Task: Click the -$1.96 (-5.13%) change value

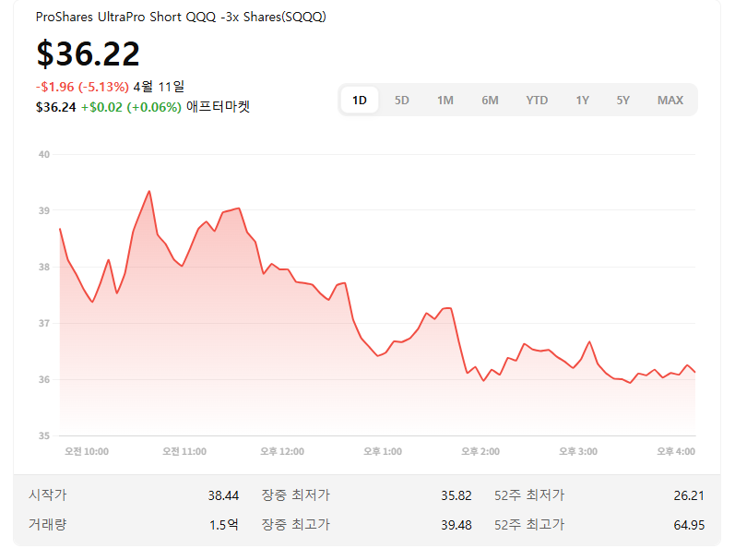Action: pos(82,87)
